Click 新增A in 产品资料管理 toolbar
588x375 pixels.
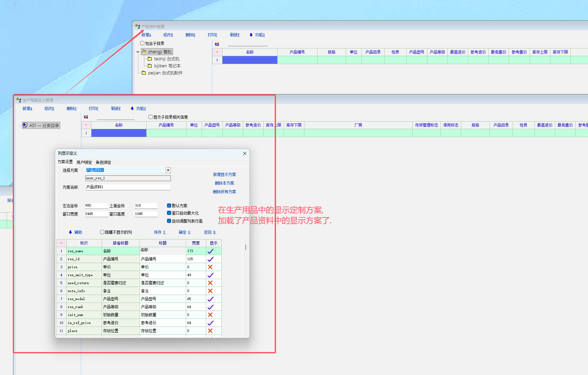146,35
